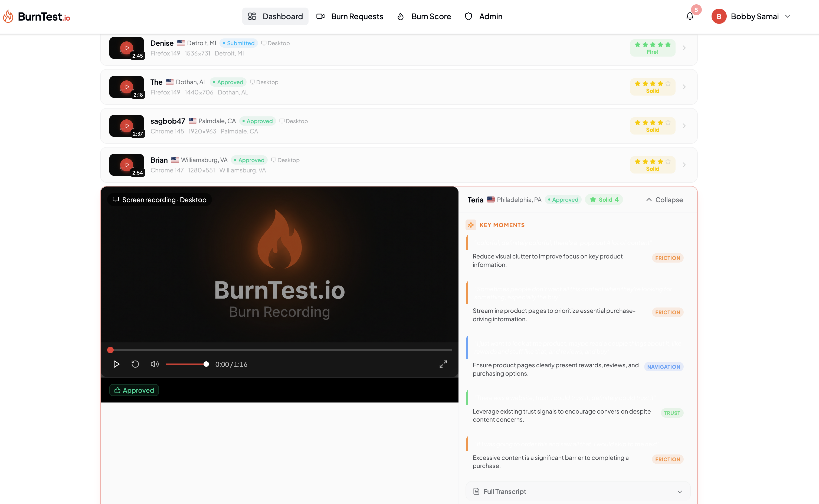Click Teria's Solid 4 star badge
This screenshot has width=819, height=504.
(x=604, y=200)
